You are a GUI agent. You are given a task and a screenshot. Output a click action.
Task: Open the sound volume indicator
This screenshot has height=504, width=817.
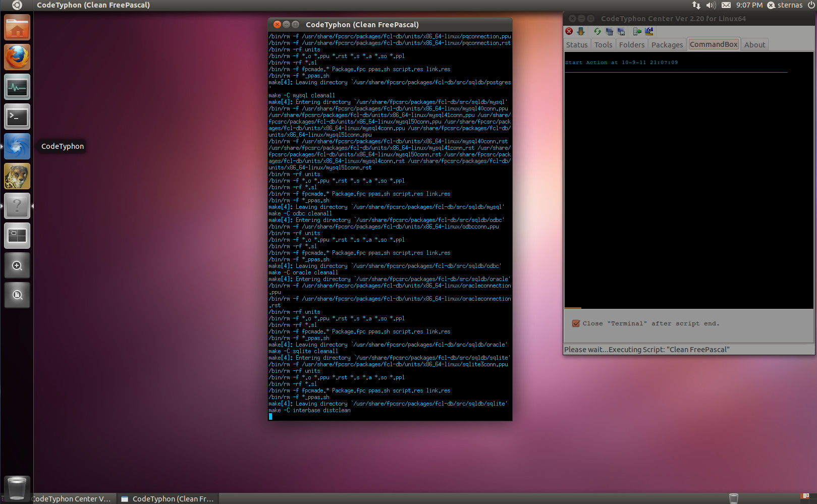711,5
